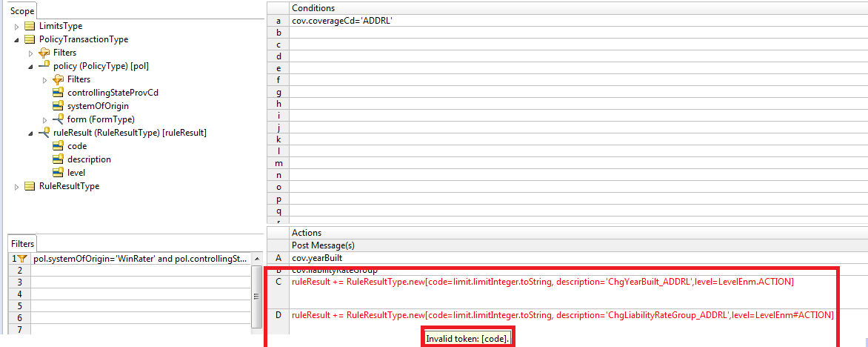Select the code tree item

point(77,146)
